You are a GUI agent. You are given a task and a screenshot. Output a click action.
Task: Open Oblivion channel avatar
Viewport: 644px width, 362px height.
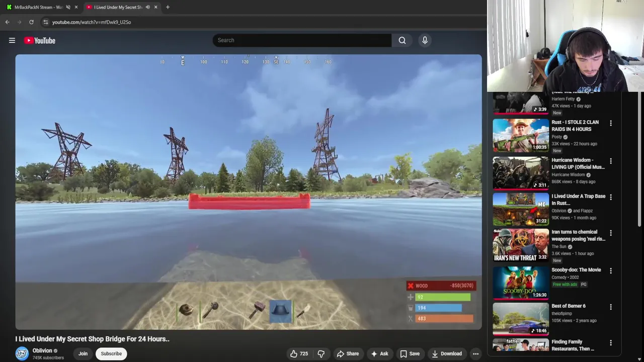22,353
